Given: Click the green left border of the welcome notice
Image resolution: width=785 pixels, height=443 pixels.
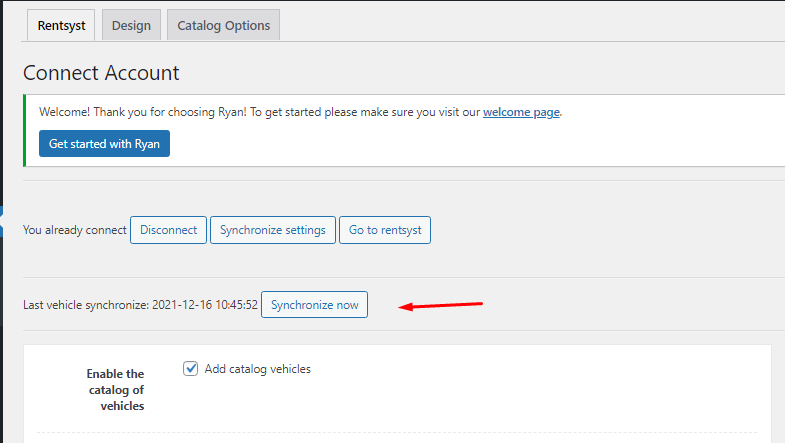Looking at the screenshot, I should tap(24, 130).
